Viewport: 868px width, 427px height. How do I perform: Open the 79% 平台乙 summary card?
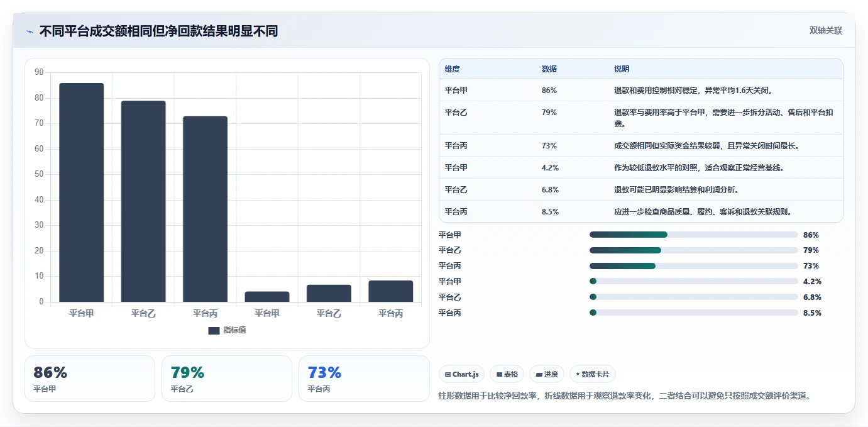pos(227,379)
